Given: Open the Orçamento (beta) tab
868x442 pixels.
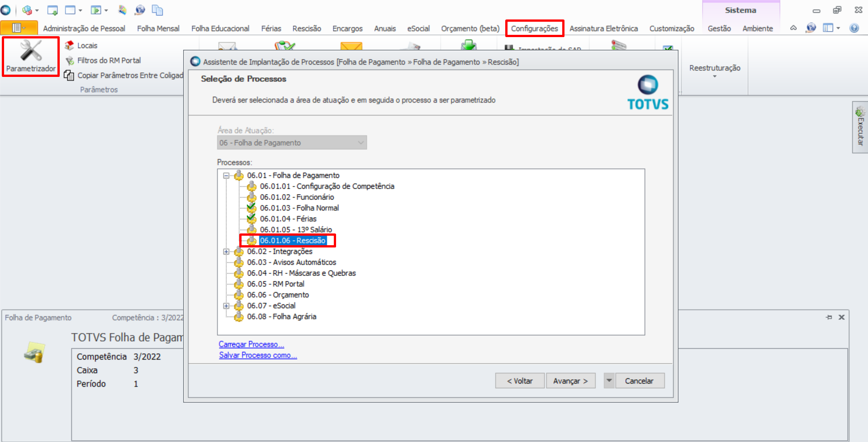Looking at the screenshot, I should click(x=470, y=29).
